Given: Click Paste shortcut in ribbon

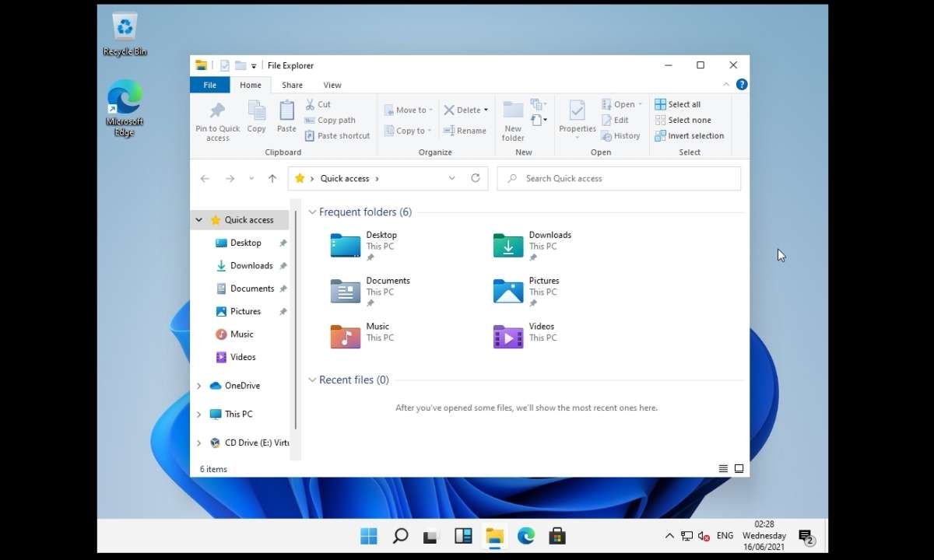Looking at the screenshot, I should 337,135.
